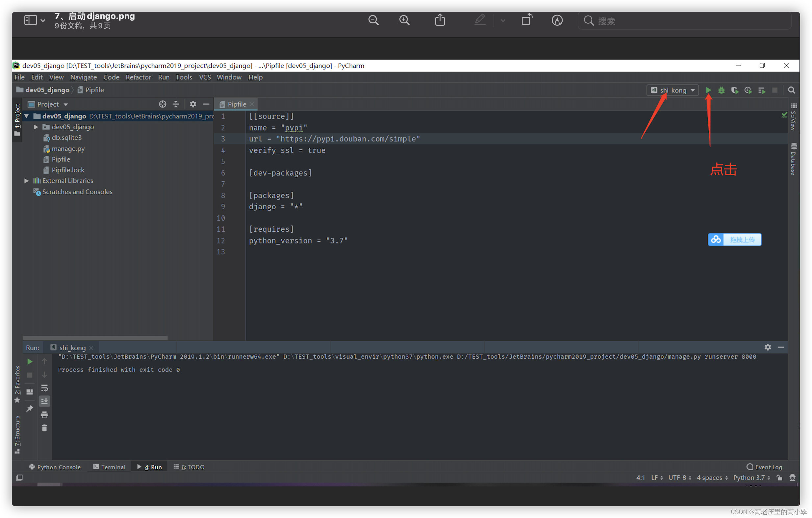Open Project panel settings gear
The image size is (812, 518).
[193, 104]
